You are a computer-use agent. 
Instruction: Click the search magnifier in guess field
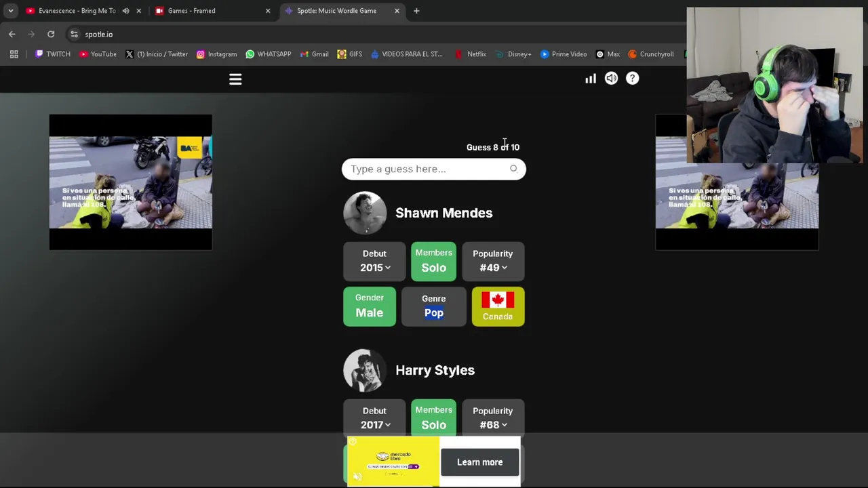point(513,169)
